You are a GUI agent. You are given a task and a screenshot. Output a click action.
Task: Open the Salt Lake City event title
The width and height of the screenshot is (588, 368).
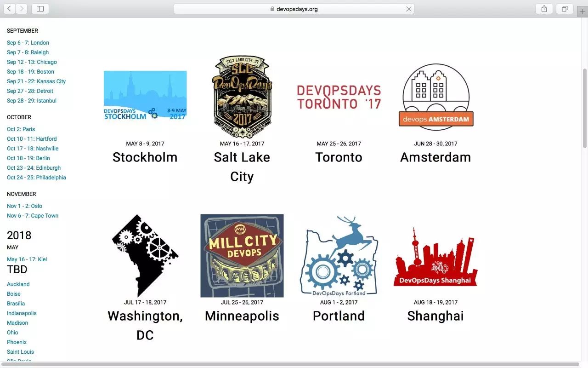pyautogui.click(x=242, y=167)
